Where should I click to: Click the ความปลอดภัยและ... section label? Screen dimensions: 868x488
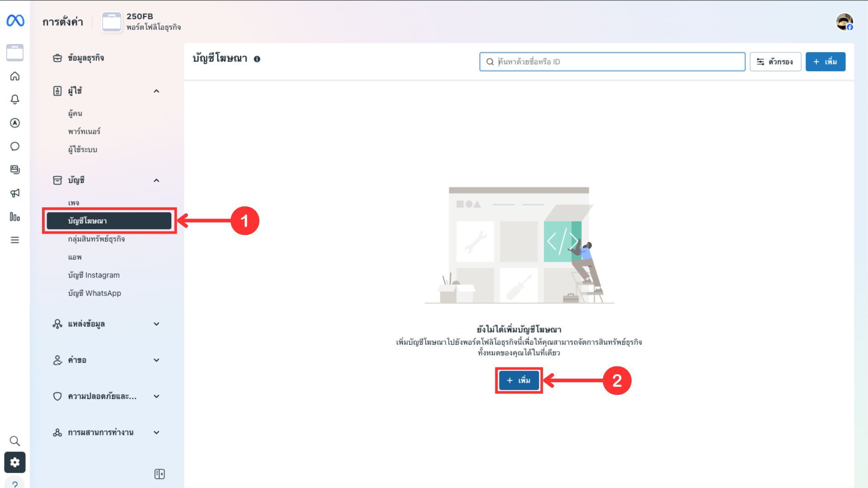pos(102,396)
